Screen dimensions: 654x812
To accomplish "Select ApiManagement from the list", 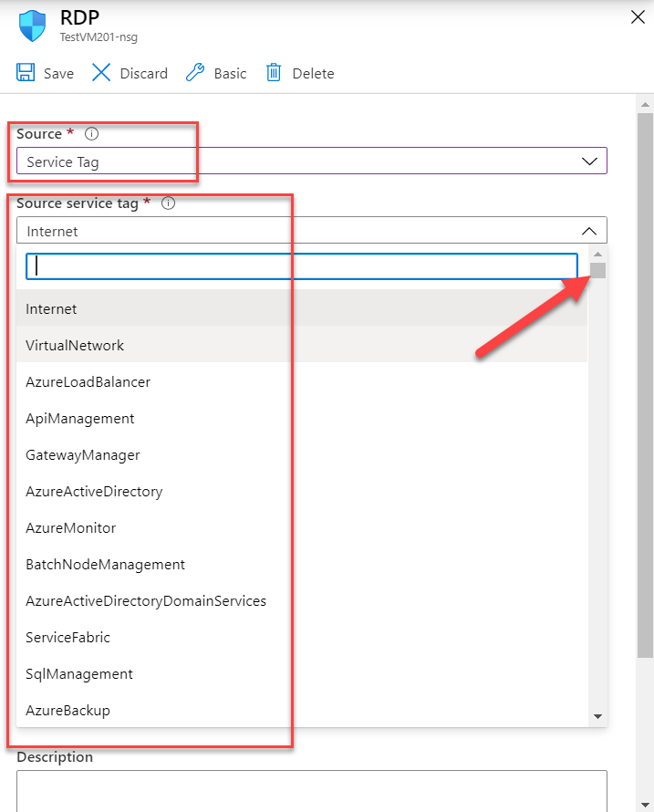I will coord(302,419).
